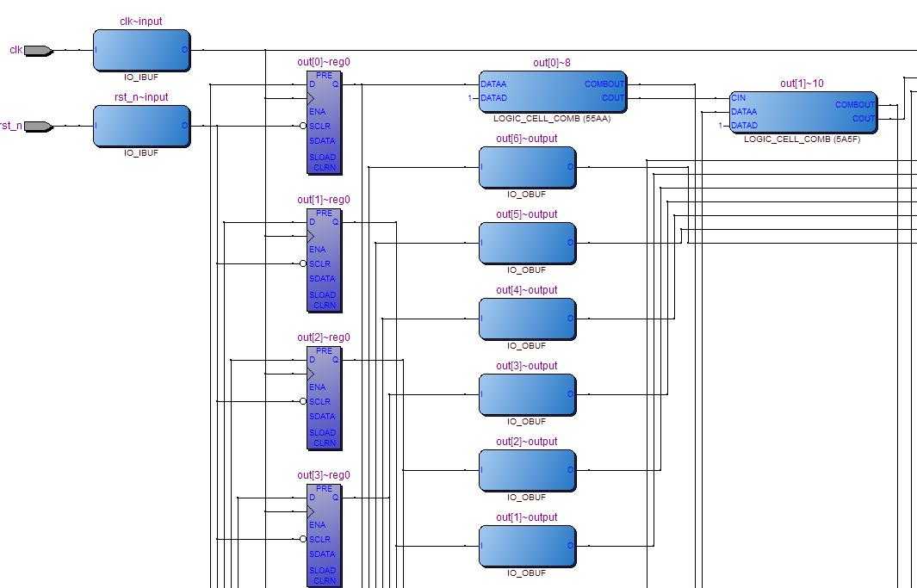Image resolution: width=917 pixels, height=588 pixels.
Task: Click 'LOGIC_CELL_COMB (55AA)' text
Action: click(551, 119)
